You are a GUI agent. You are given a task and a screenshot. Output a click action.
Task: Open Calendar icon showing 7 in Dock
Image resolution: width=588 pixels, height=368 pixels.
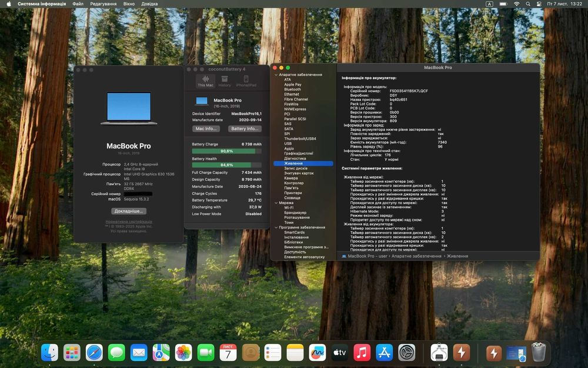tap(228, 353)
